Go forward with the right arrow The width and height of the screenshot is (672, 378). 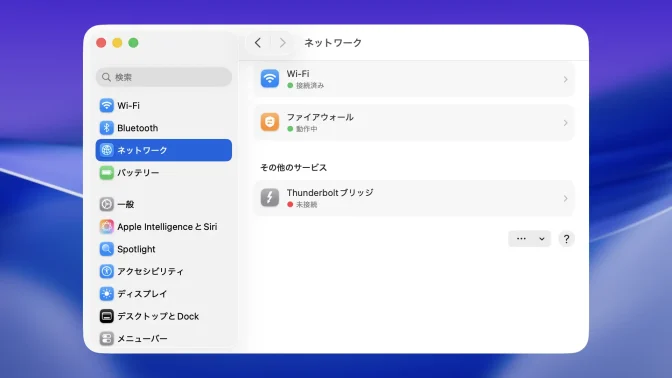[x=282, y=43]
